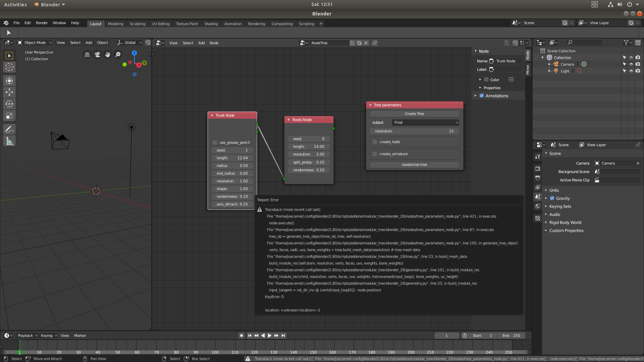Select the Rotate tool
Viewport: 644px width, 362px height.
click(x=9, y=104)
